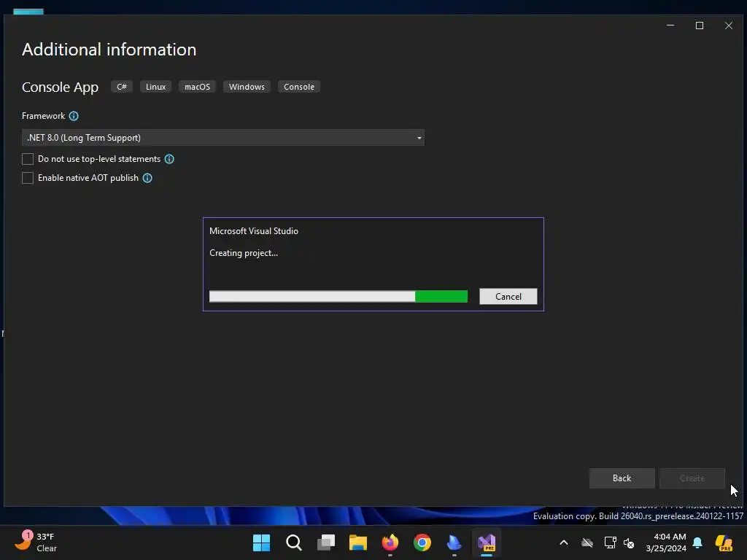Switch to Firefox in taskbar
The width and height of the screenshot is (747, 560).
point(390,542)
